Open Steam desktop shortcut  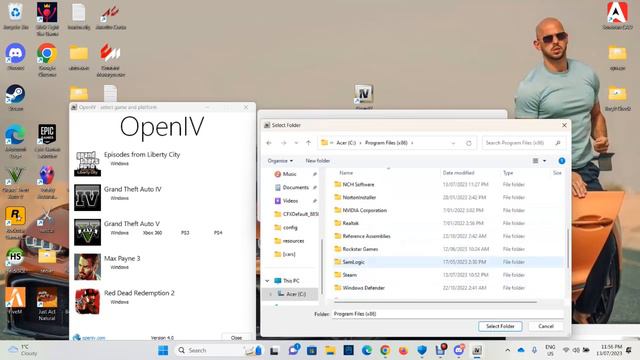point(16,98)
